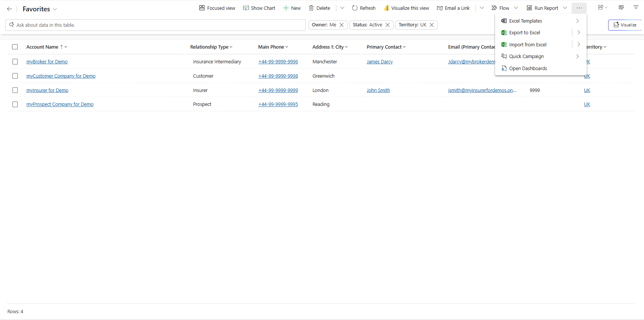Toggle the select-all checkbox in header
The width and height of the screenshot is (644, 320).
pos(15,47)
